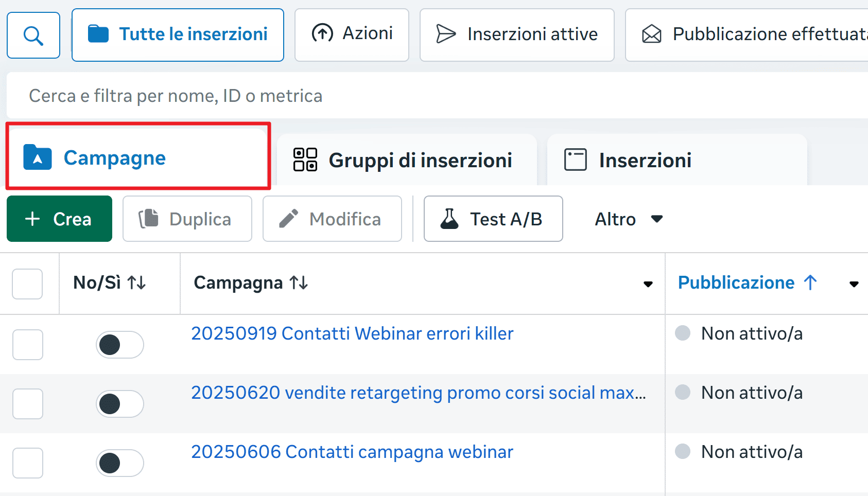Image resolution: width=868 pixels, height=496 pixels.
Task: Click the Azioni upload arrow icon
Action: (x=322, y=33)
